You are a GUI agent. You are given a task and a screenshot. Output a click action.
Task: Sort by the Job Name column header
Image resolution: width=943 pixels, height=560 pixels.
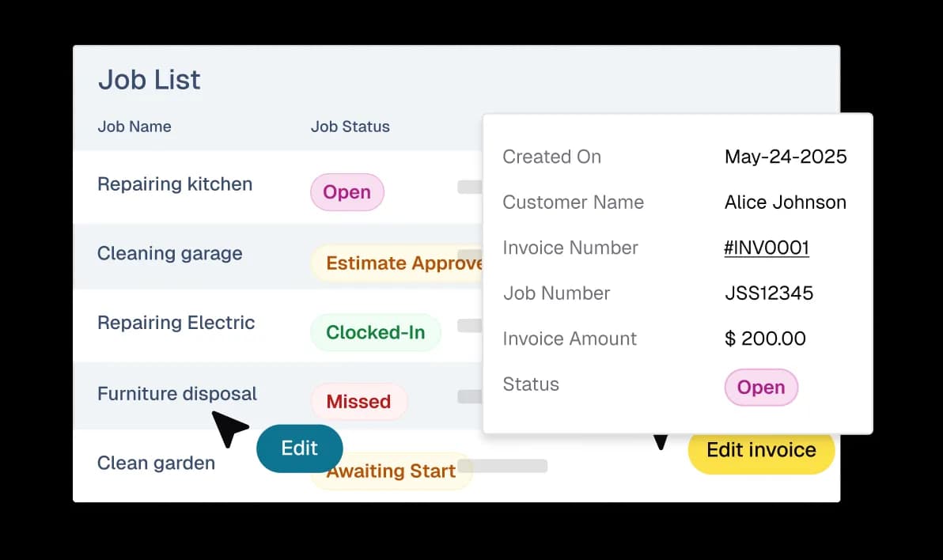(134, 127)
